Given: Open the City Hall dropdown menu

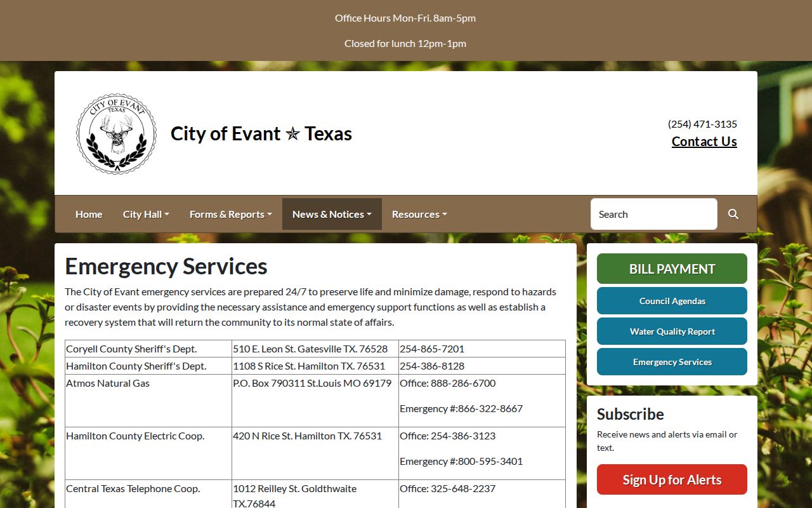Looking at the screenshot, I should coord(146,214).
